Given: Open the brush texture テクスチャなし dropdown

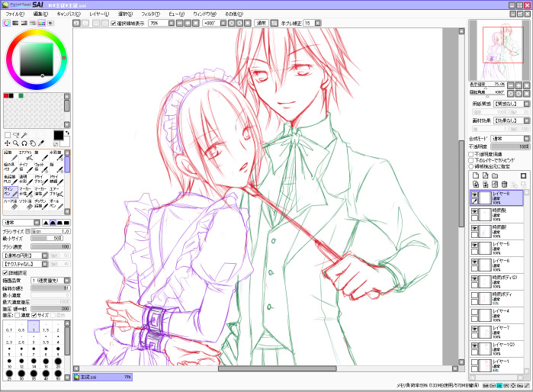Looking at the screenshot, I should pos(45,264).
